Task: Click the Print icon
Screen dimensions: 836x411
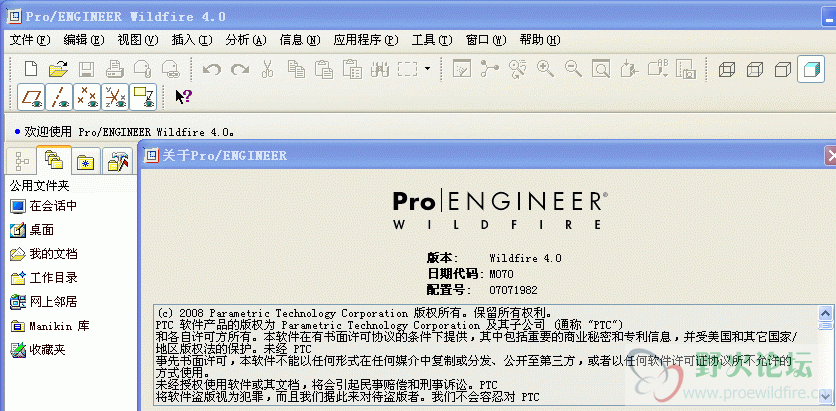Action: 114,69
